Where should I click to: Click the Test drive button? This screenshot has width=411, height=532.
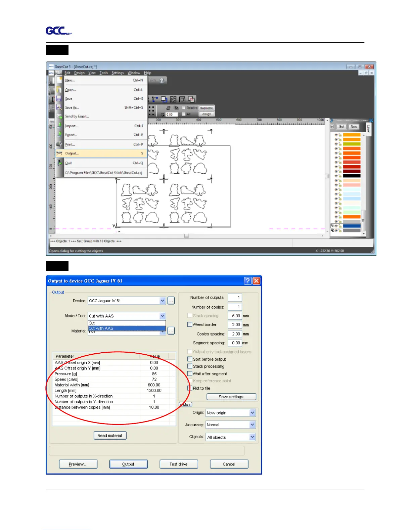179,464
